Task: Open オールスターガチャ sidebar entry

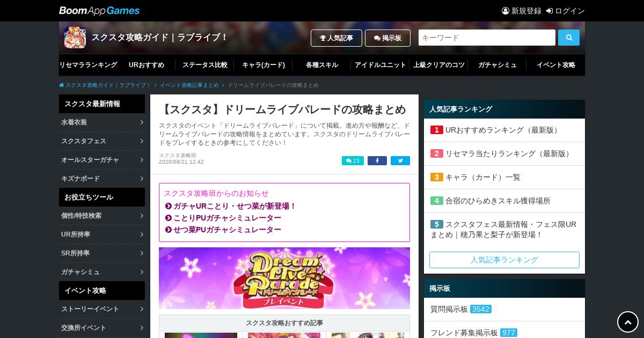Action: coord(102,160)
